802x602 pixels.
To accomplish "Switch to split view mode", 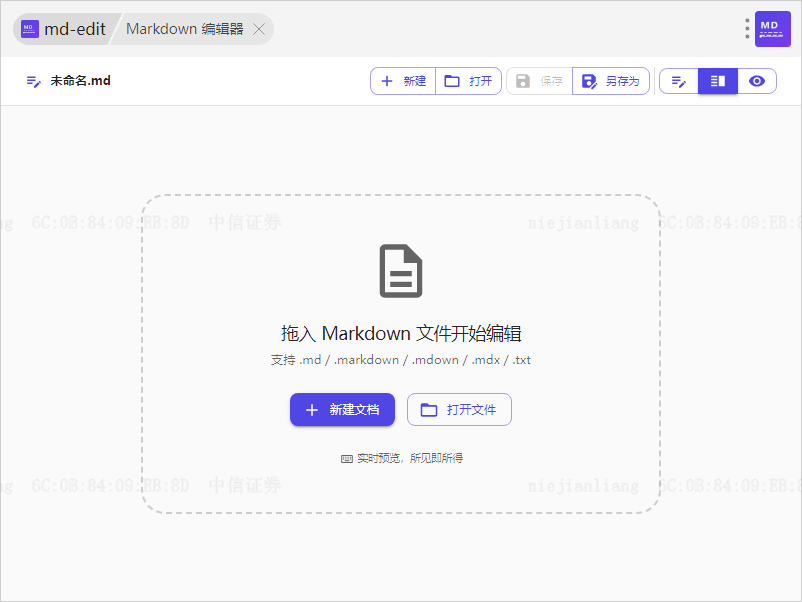I will (x=718, y=81).
